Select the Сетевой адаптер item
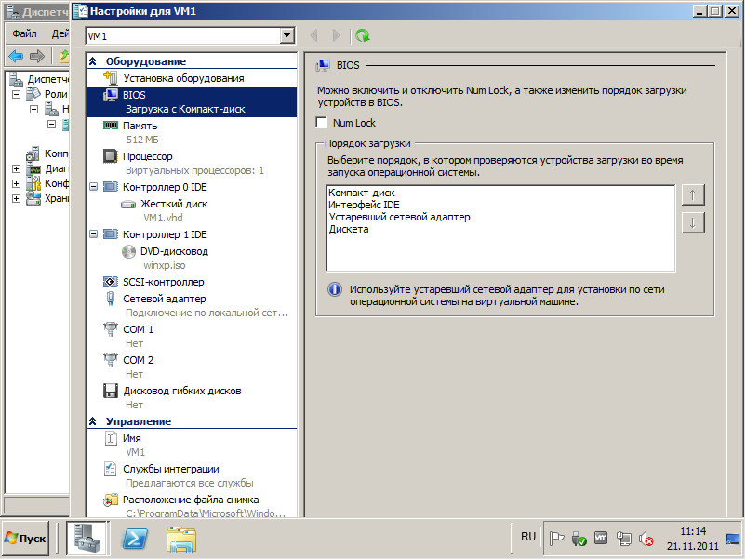The image size is (746, 560). click(165, 299)
